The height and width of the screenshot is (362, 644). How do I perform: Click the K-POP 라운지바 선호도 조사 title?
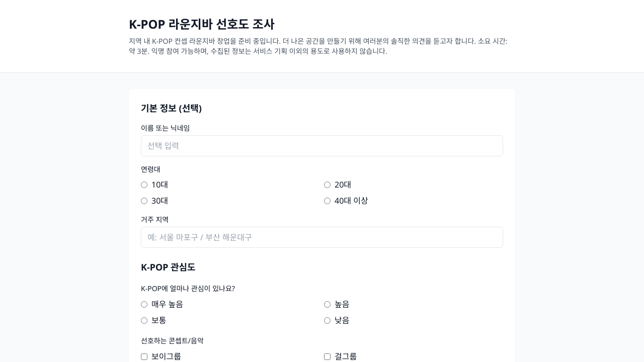point(201,24)
